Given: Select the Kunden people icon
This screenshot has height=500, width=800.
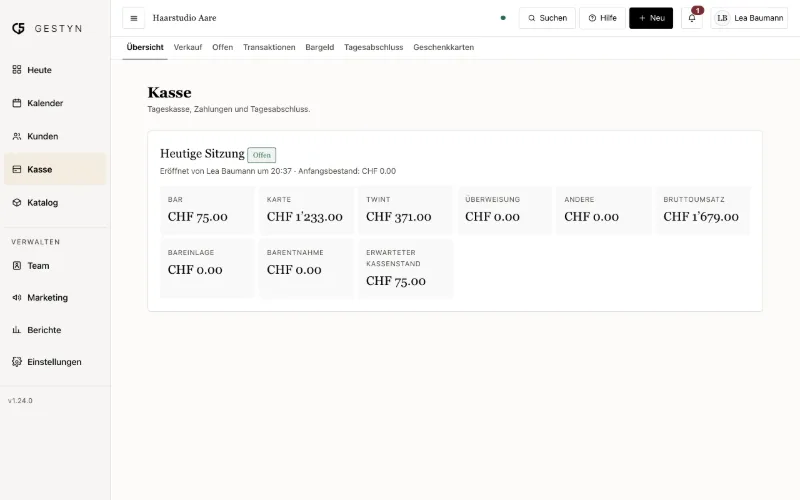Looking at the screenshot, I should (17, 136).
